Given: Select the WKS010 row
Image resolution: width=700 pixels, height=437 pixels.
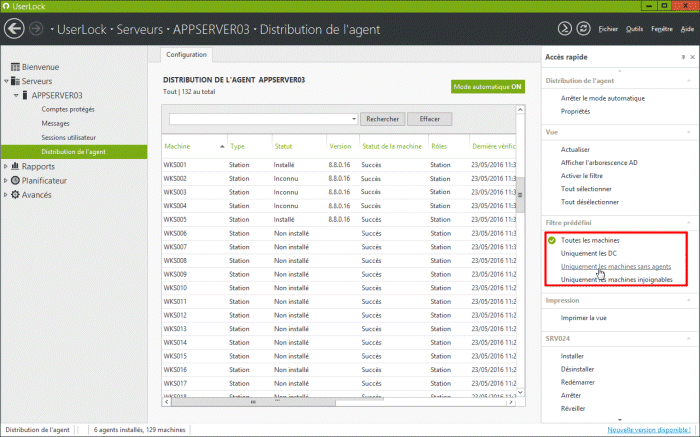Looking at the screenshot, I should (339, 288).
